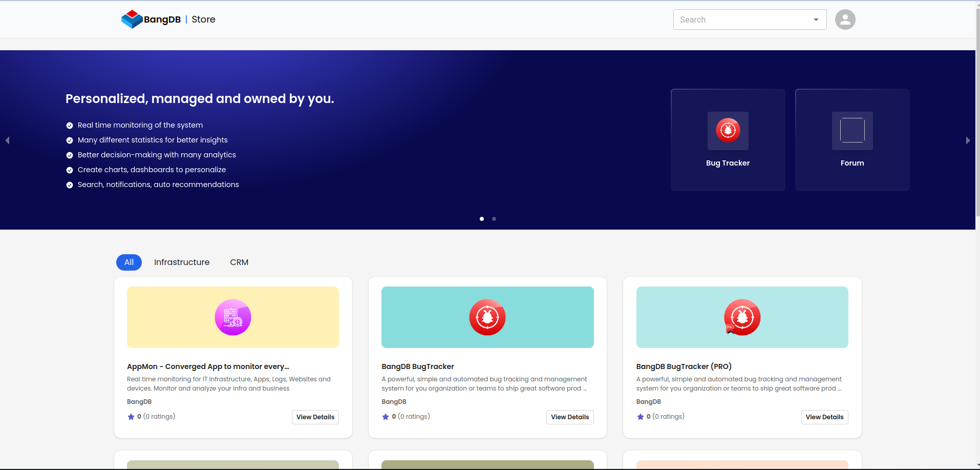Open the BangDB BugTracker (PRO) title
980x470 pixels.
[x=684, y=366]
